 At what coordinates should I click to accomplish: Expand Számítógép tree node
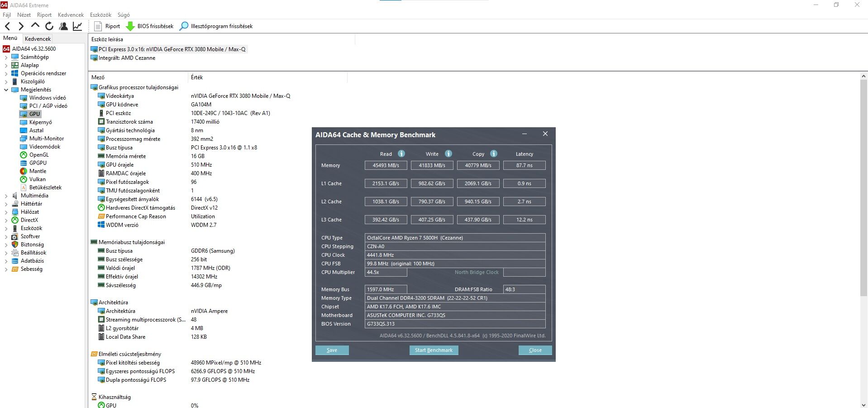point(6,57)
